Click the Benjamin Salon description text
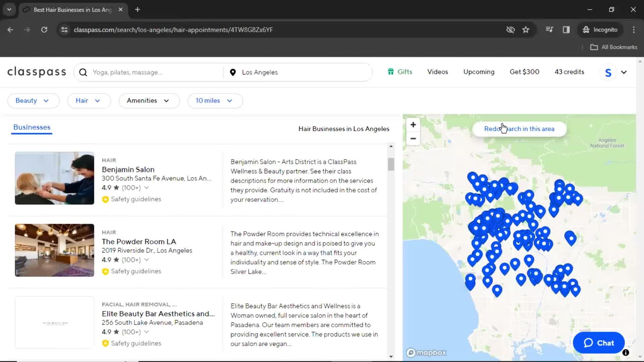 click(x=304, y=181)
